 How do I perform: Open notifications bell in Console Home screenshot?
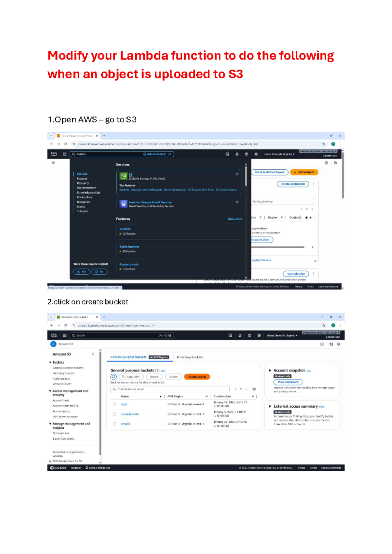pos(237,154)
